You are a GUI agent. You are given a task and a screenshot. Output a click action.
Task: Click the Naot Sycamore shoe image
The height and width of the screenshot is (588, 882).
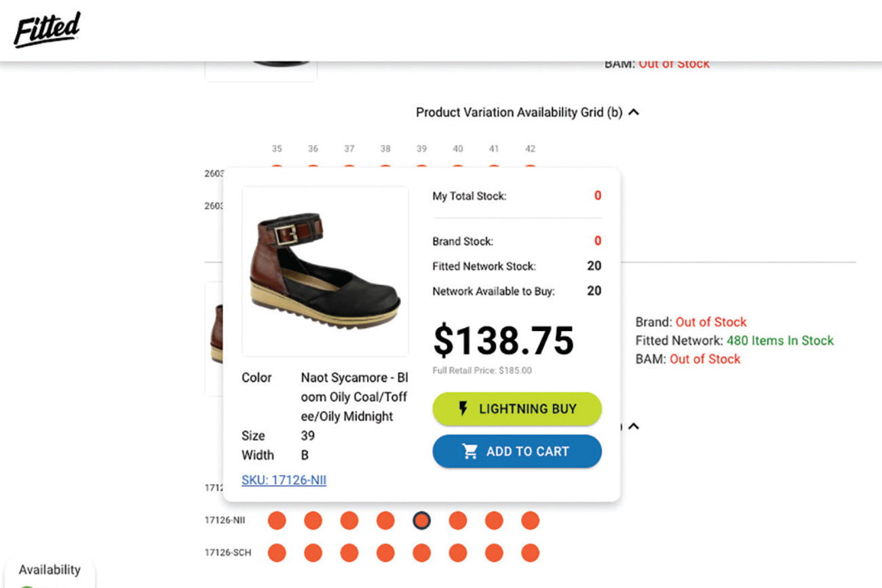coord(326,271)
